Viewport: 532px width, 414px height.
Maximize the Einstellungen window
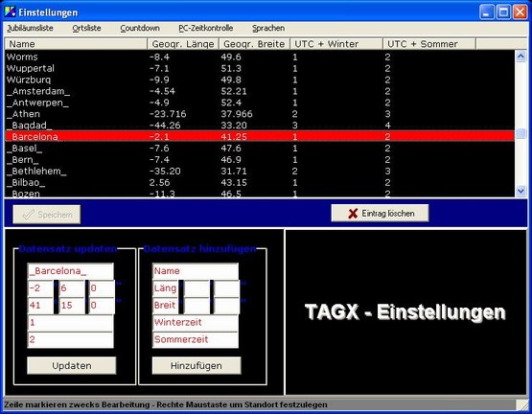(x=503, y=12)
